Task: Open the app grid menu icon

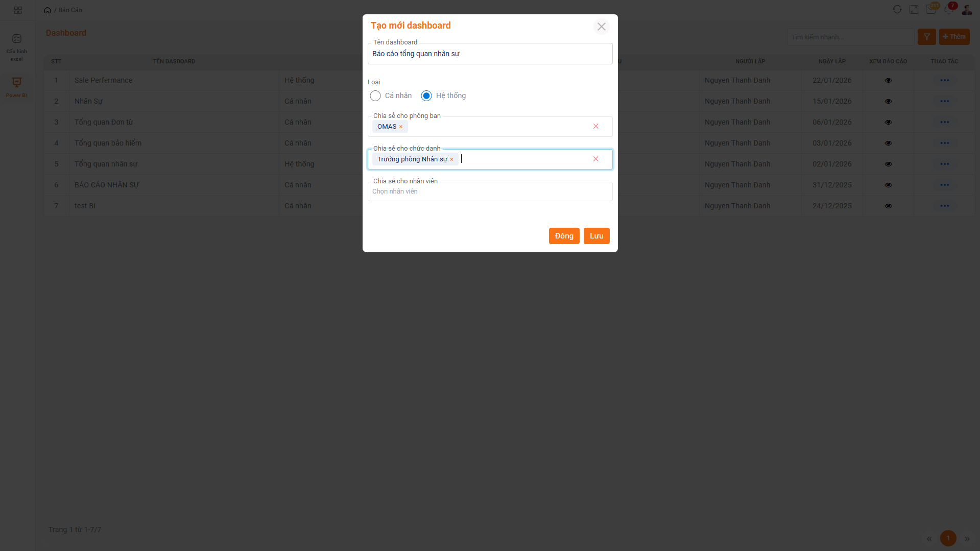Action: [18, 10]
